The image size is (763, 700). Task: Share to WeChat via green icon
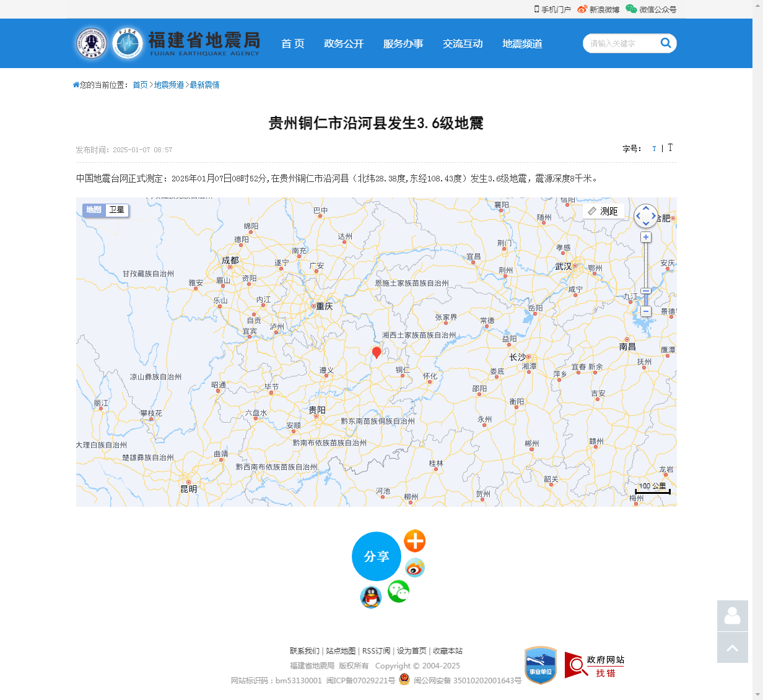point(399,592)
